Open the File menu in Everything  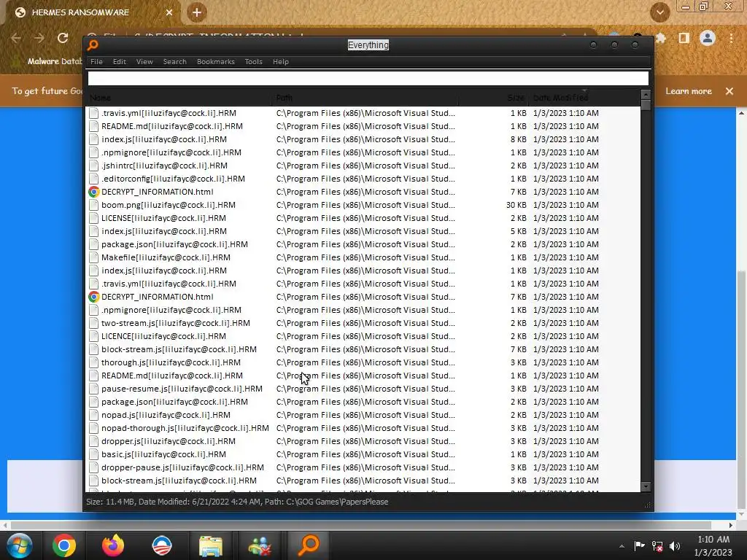pyautogui.click(x=96, y=61)
